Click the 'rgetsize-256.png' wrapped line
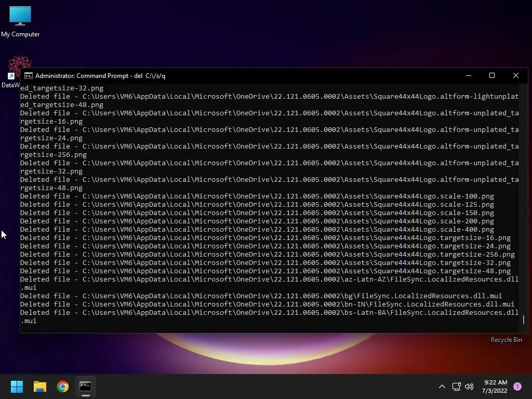The height and width of the screenshot is (399, 532). pos(54,155)
